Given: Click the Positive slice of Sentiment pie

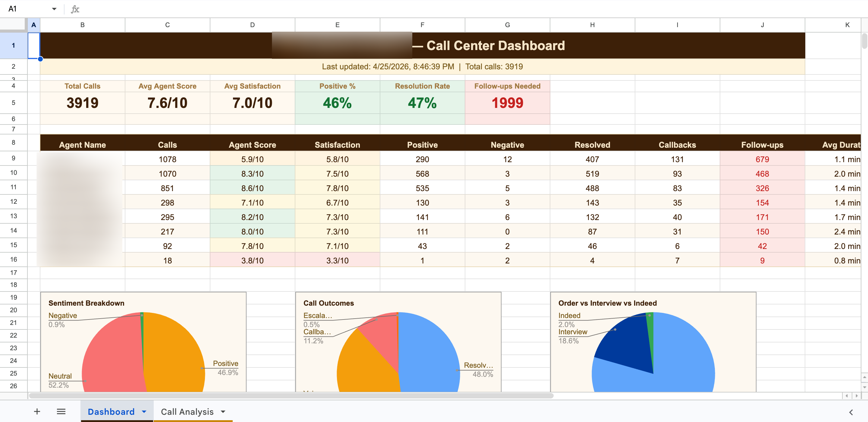Looking at the screenshot, I should pyautogui.click(x=175, y=354).
